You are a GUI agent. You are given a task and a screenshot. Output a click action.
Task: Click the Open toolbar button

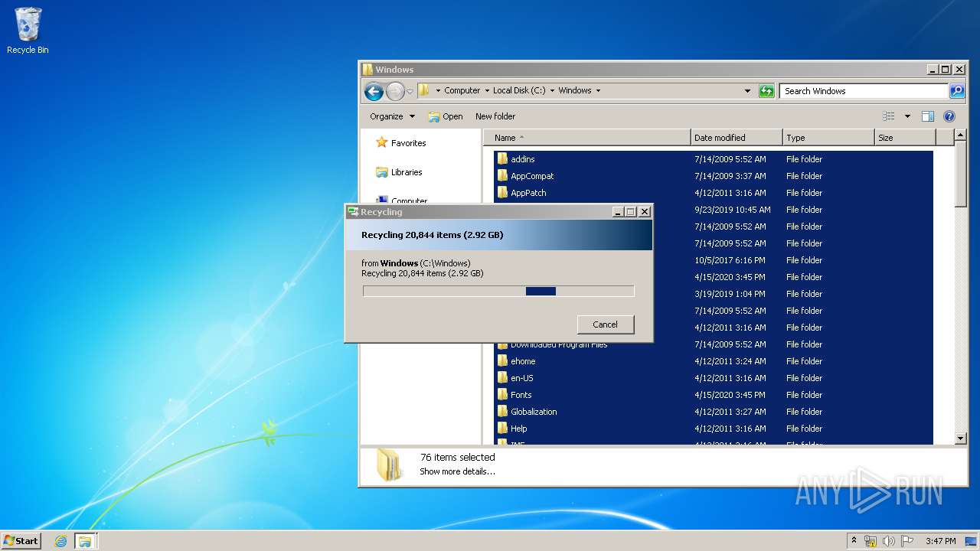[x=446, y=116]
